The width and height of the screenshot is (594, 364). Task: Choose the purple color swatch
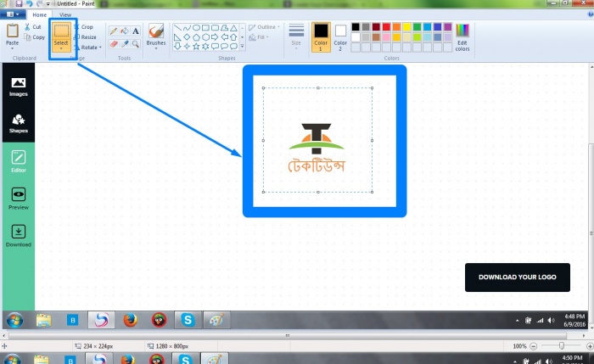(x=447, y=27)
